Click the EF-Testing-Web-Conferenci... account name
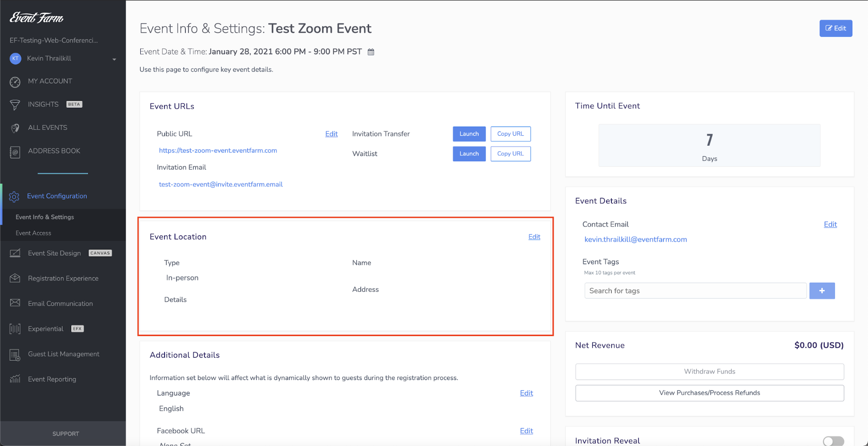 tap(54, 40)
